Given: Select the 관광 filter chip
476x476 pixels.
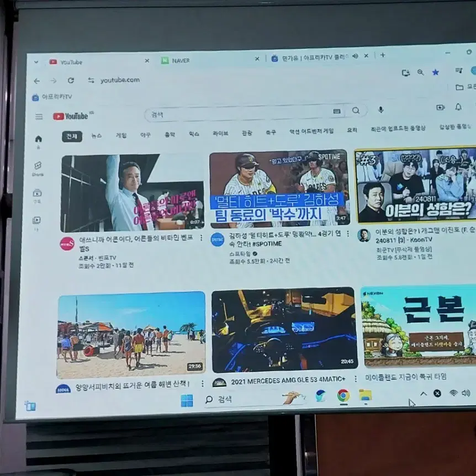Looking at the screenshot, I should (x=247, y=133).
